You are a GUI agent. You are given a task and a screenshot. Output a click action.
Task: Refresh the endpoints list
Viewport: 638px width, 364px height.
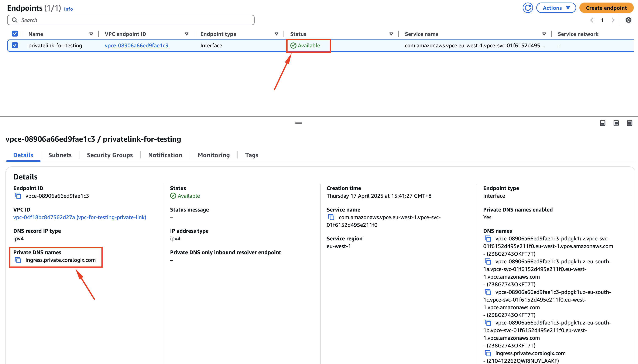pos(528,8)
